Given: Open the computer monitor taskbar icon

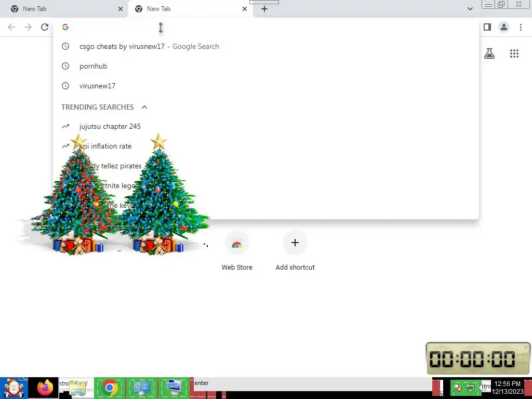Looking at the screenshot, I should [x=174, y=388].
